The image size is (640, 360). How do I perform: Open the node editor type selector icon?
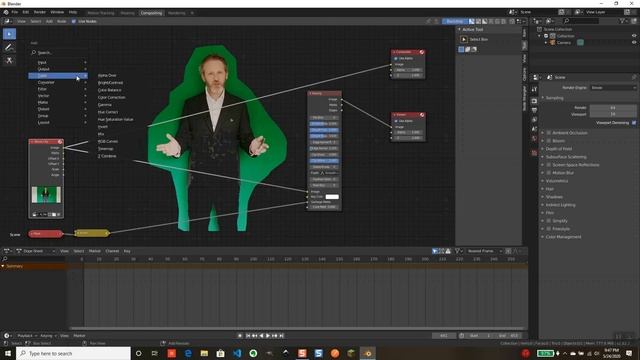tap(8, 21)
